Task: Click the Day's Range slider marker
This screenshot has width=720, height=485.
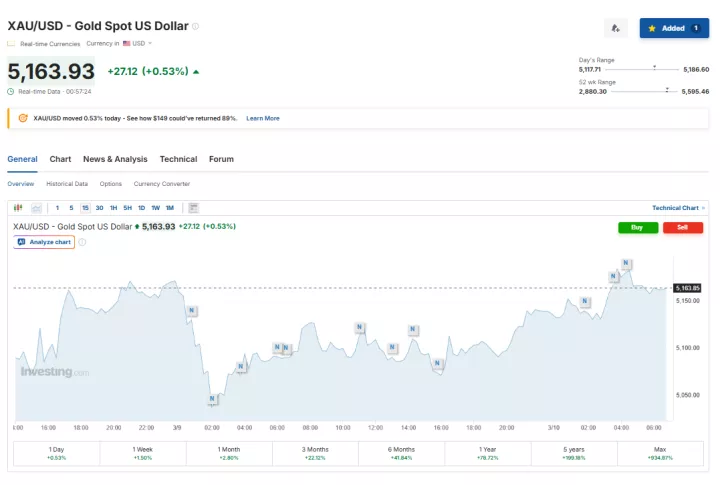Action: (x=654, y=67)
